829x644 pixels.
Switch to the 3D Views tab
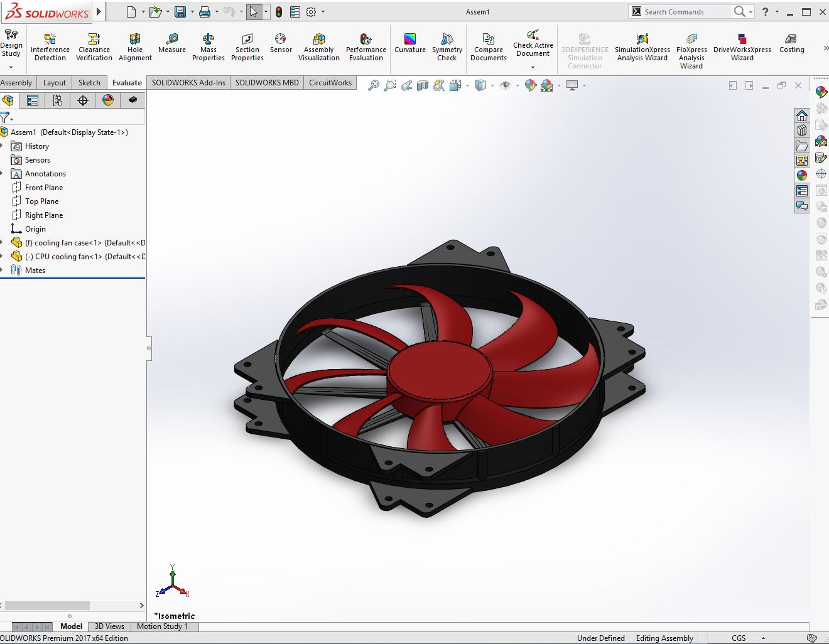click(x=109, y=626)
